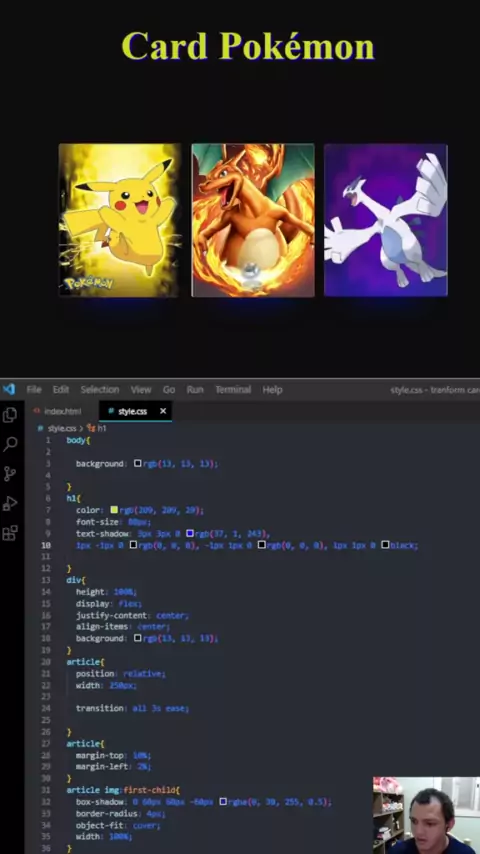The image size is (480, 854).
Task: Click the Charizard card image
Action: (x=253, y=220)
